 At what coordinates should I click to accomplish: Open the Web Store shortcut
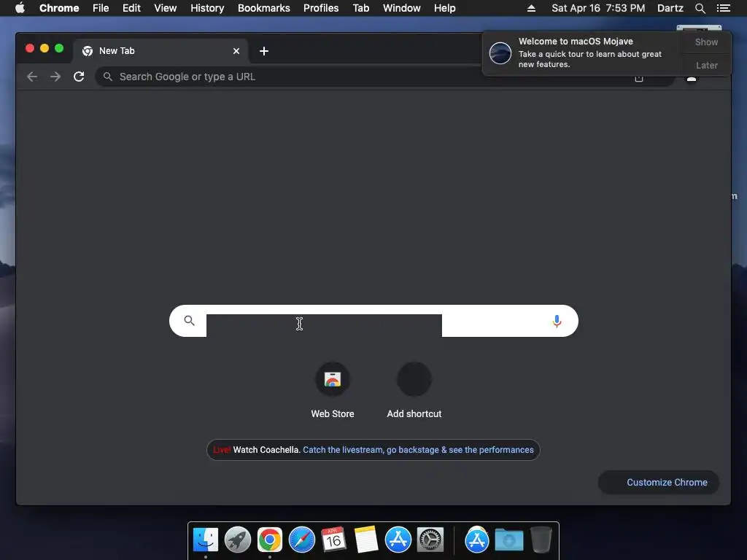coord(333,391)
